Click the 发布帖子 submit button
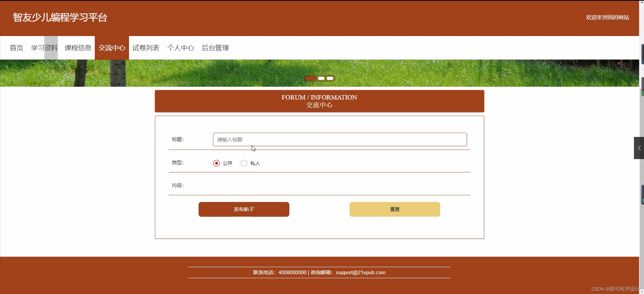The width and height of the screenshot is (644, 294). pyautogui.click(x=243, y=209)
